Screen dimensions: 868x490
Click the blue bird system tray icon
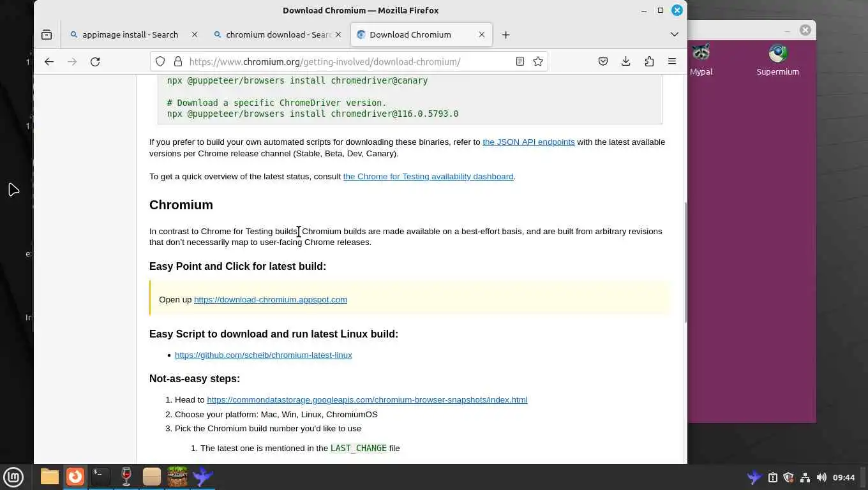coord(754,477)
